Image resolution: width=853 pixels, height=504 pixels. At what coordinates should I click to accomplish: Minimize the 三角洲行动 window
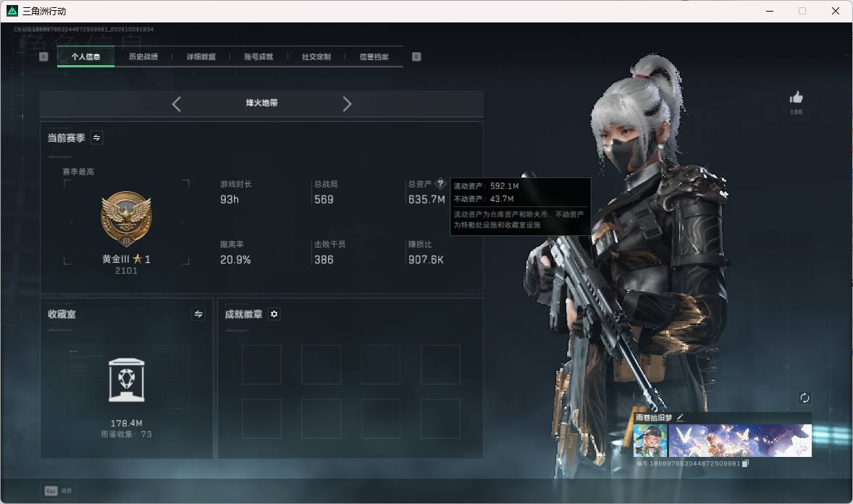pyautogui.click(x=770, y=11)
